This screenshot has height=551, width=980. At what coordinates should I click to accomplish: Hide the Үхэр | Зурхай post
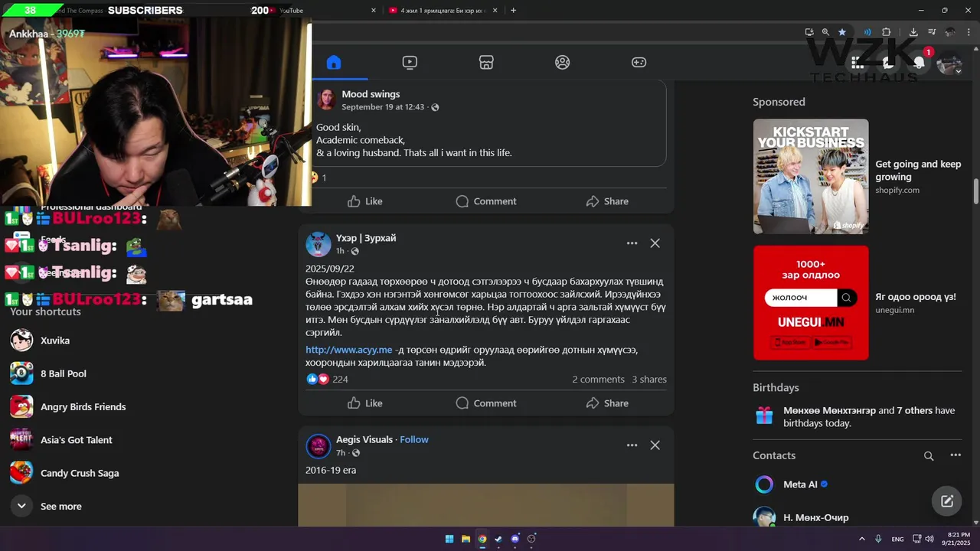[x=655, y=243]
